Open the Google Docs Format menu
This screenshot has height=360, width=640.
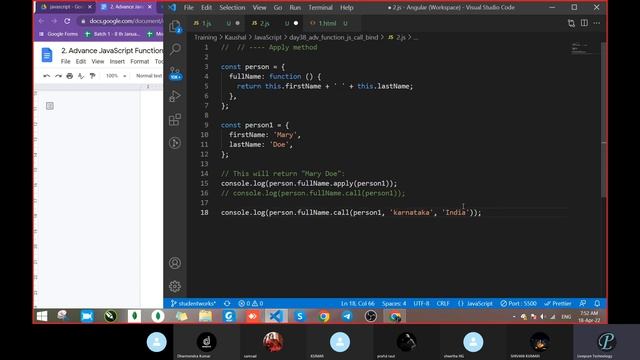[140, 62]
